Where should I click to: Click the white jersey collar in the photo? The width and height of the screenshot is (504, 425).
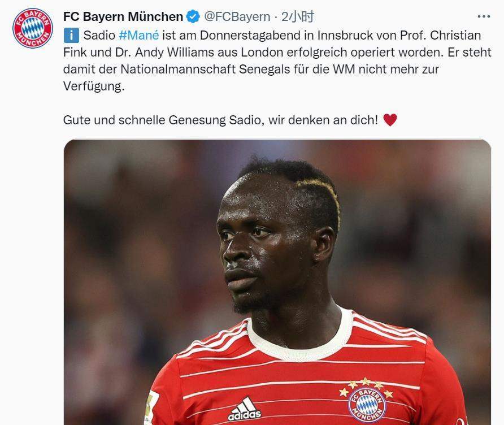301,337
